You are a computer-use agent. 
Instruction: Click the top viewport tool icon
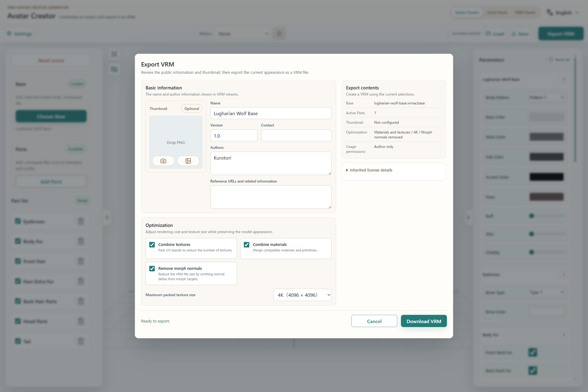tap(114, 54)
